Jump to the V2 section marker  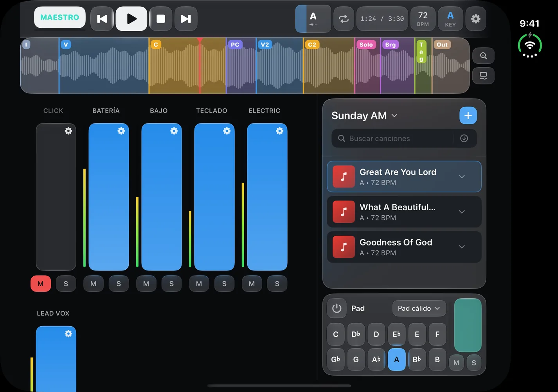(265, 45)
